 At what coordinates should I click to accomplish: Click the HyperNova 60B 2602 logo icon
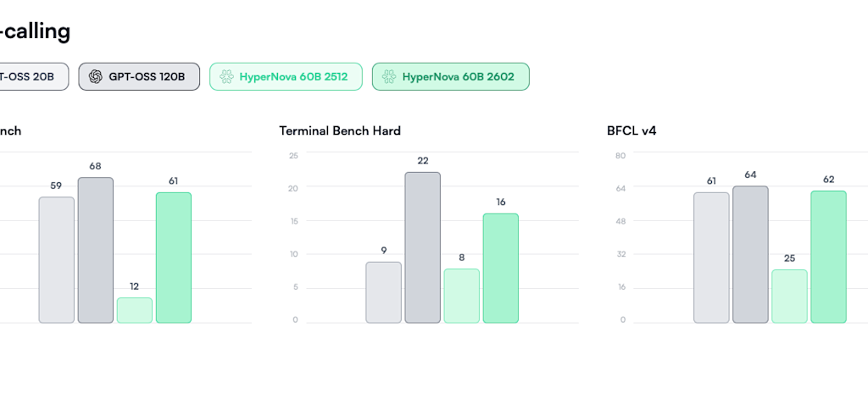pos(389,76)
